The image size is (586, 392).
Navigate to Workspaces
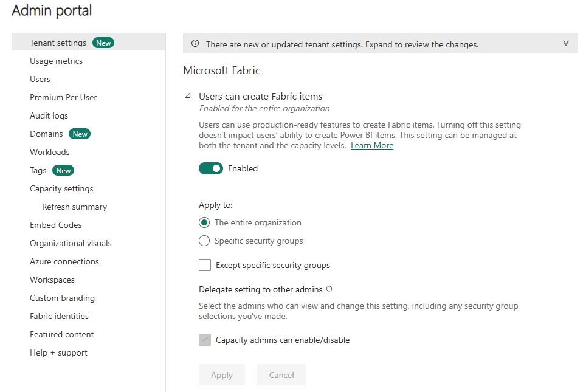pyautogui.click(x=52, y=280)
